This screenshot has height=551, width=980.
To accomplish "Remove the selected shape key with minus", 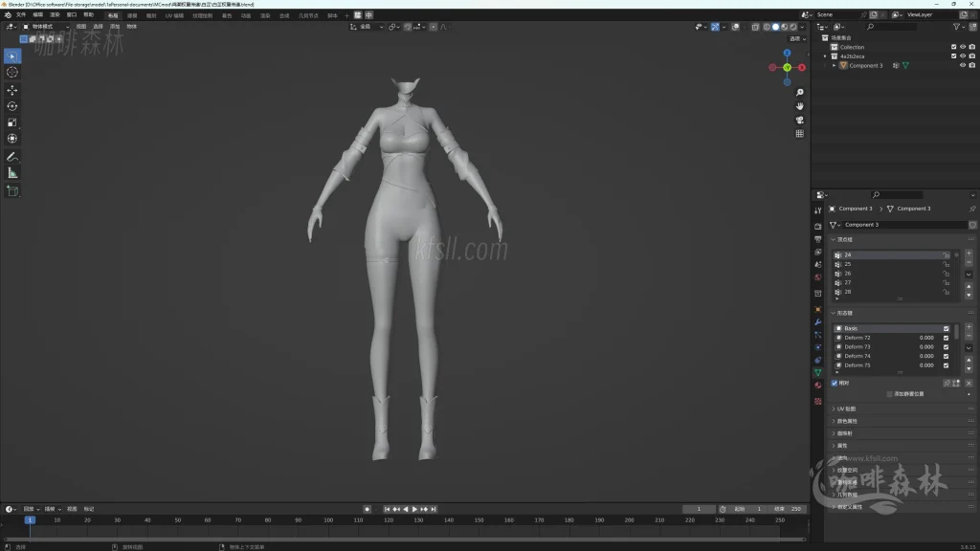I will [x=969, y=336].
